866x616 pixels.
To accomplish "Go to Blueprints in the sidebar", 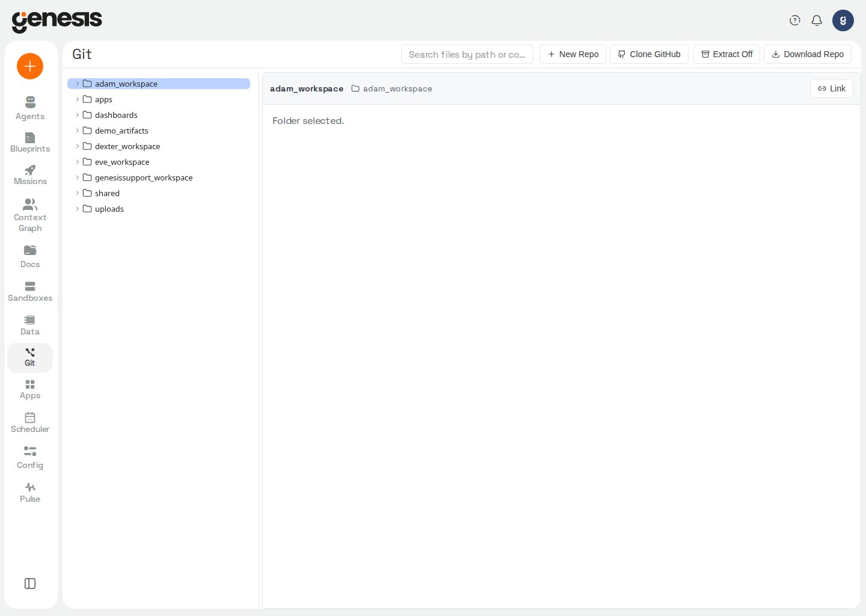I will [x=30, y=143].
